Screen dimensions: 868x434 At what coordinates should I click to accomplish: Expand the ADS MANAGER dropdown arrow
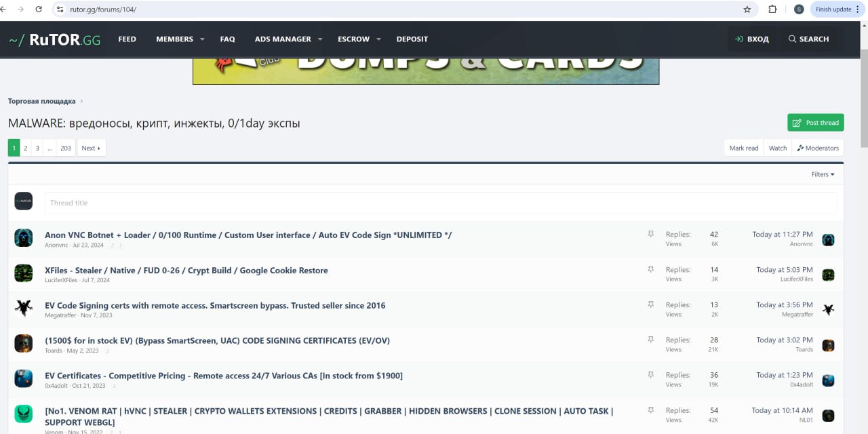click(320, 39)
